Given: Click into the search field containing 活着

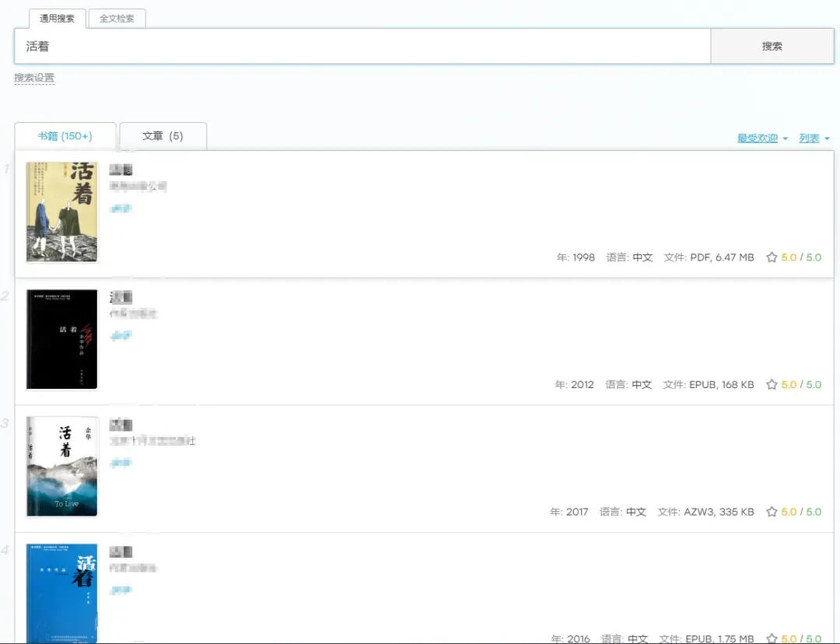Looking at the screenshot, I should click(x=362, y=46).
